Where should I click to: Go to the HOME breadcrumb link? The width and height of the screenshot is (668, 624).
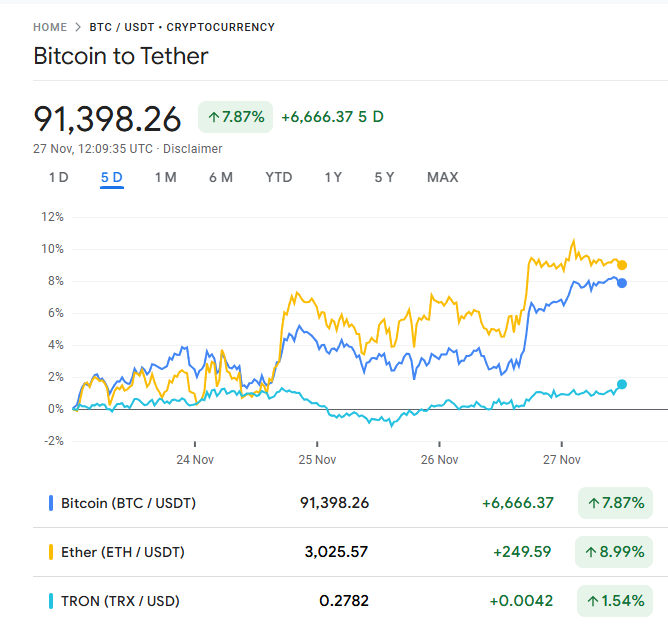(50, 27)
